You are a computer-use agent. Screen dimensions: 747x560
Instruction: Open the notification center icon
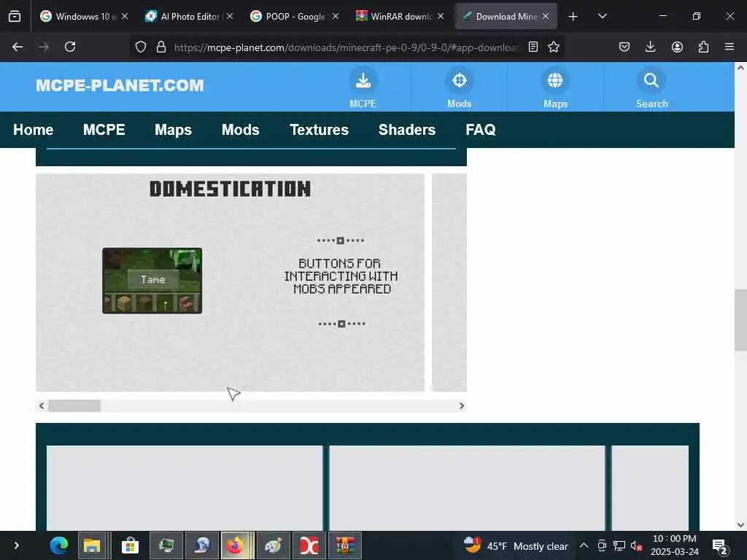[719, 546]
